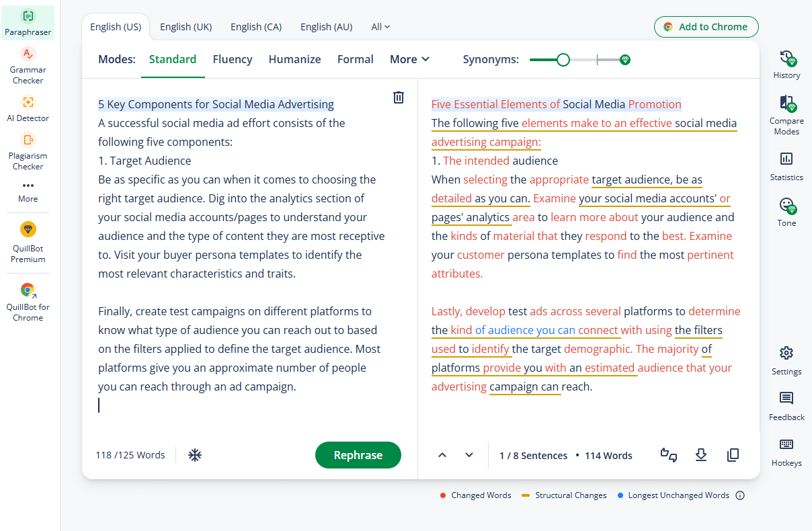Viewport: 812px width, 531px height.
Task: Expand the All languages dropdown
Action: pos(380,27)
